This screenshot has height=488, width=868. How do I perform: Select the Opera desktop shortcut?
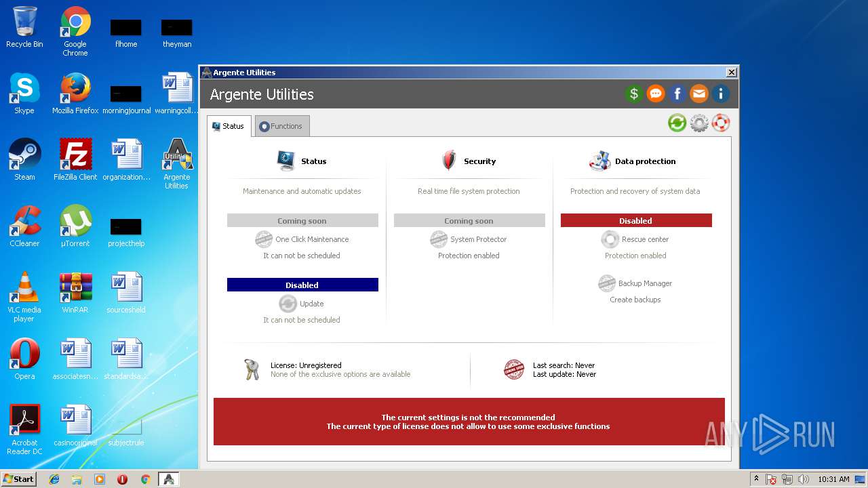[x=24, y=359]
